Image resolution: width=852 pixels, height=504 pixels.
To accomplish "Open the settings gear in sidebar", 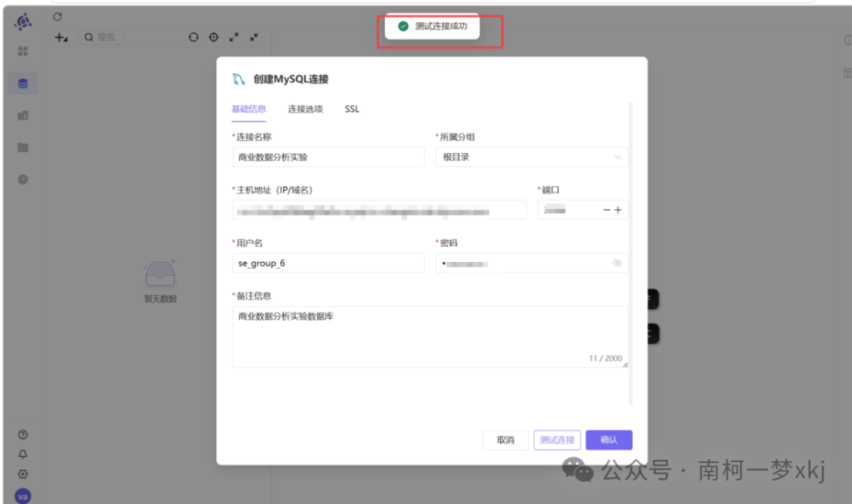I will click(x=23, y=474).
